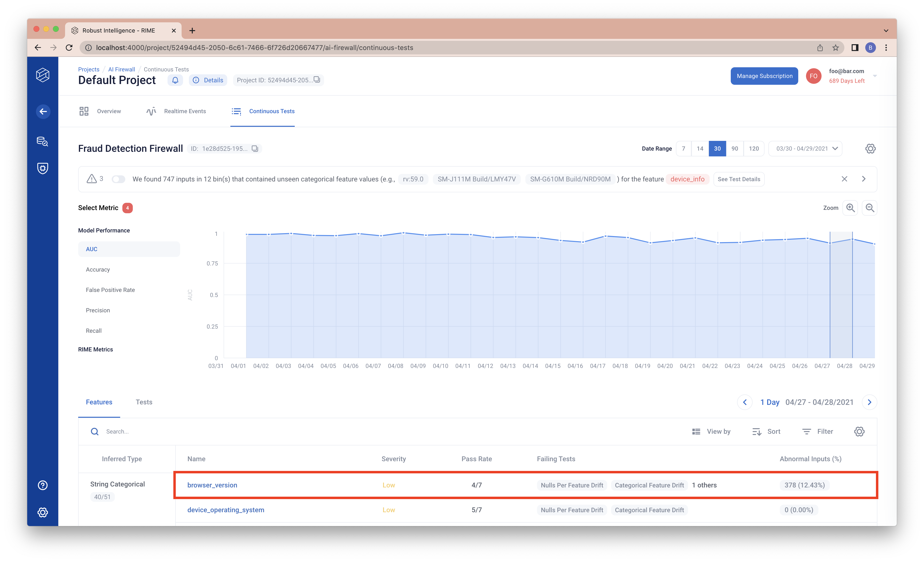Open the Projects breadcrumb link

click(89, 69)
